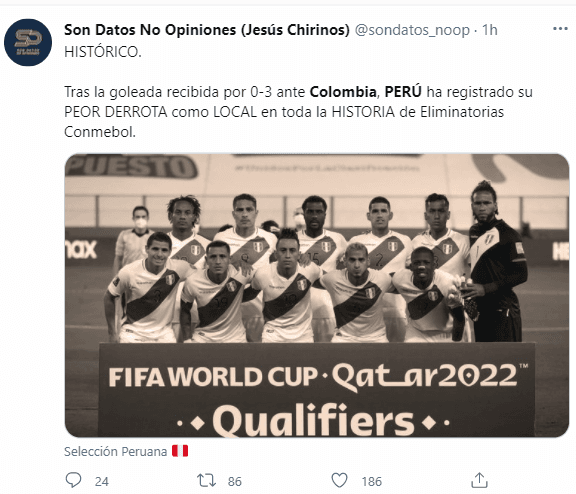Click the reply speech bubble icon
Image resolution: width=576 pixels, height=494 pixels.
point(73,480)
